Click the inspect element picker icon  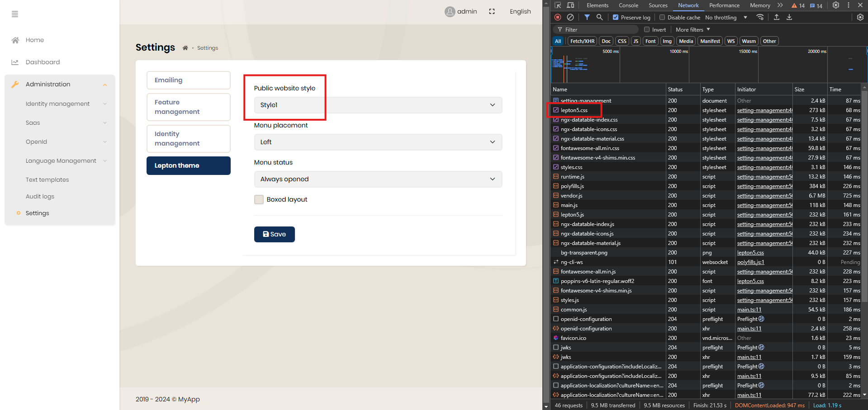[558, 5]
